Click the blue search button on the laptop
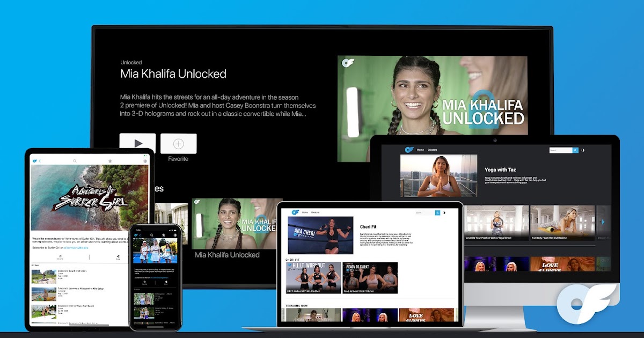Viewport: 644px width, 338px height. pos(437,212)
